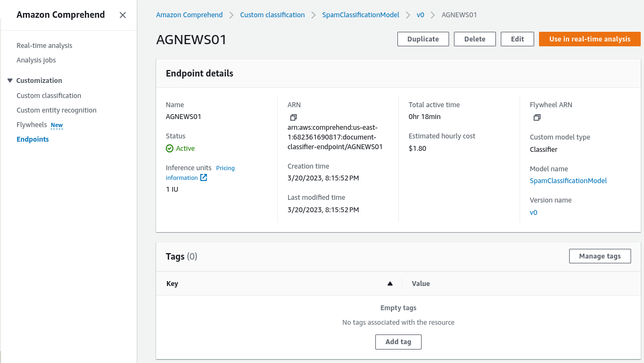
Task: Click the 1 IU inference units value
Action: [172, 189]
